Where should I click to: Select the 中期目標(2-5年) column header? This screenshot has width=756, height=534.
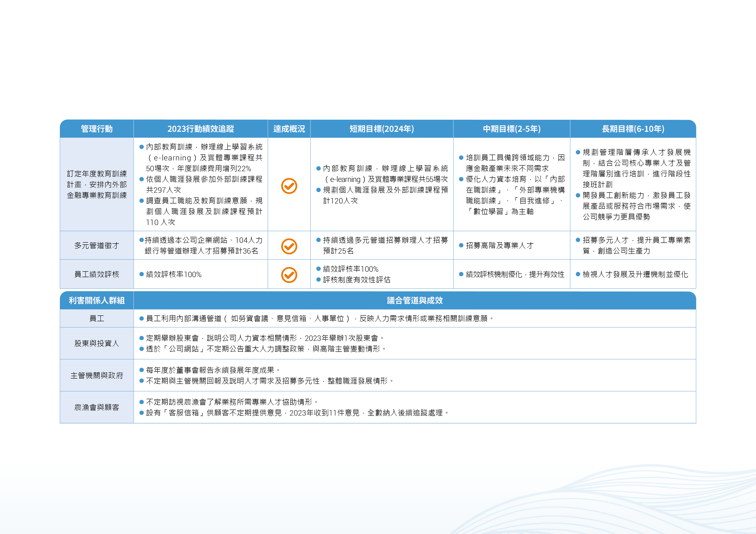(x=512, y=129)
